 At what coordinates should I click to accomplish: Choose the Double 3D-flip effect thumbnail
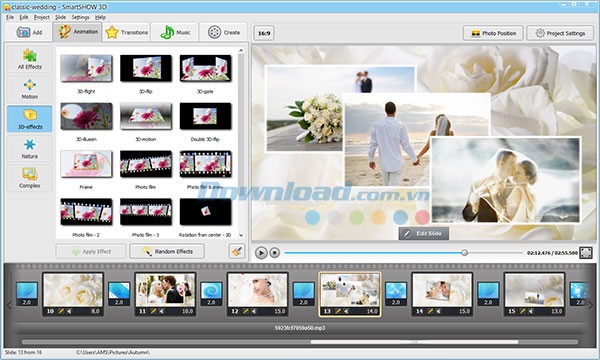coord(205,116)
